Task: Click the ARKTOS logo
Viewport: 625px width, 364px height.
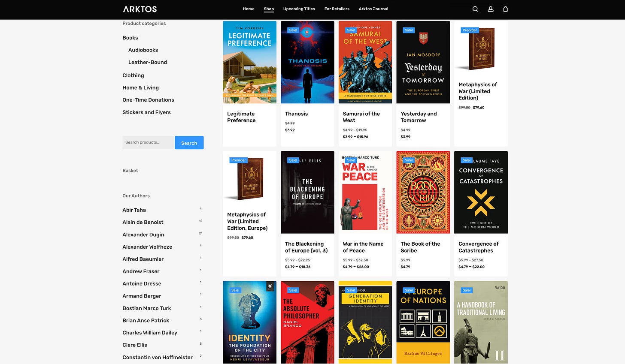Action: 140,9
